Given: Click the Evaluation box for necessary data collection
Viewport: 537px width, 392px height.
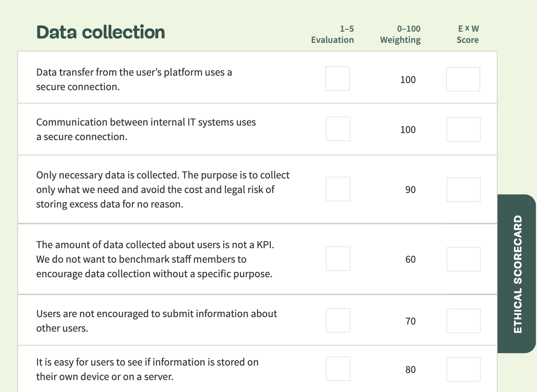Looking at the screenshot, I should pyautogui.click(x=338, y=189).
